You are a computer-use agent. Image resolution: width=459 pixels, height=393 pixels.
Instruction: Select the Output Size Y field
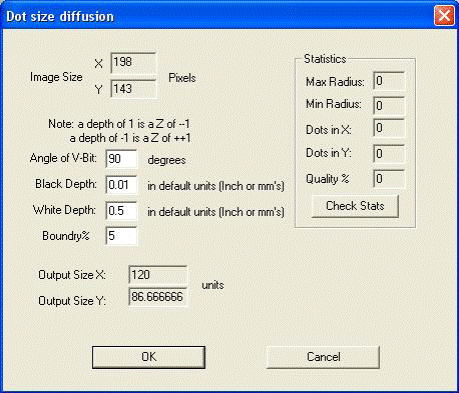(158, 297)
